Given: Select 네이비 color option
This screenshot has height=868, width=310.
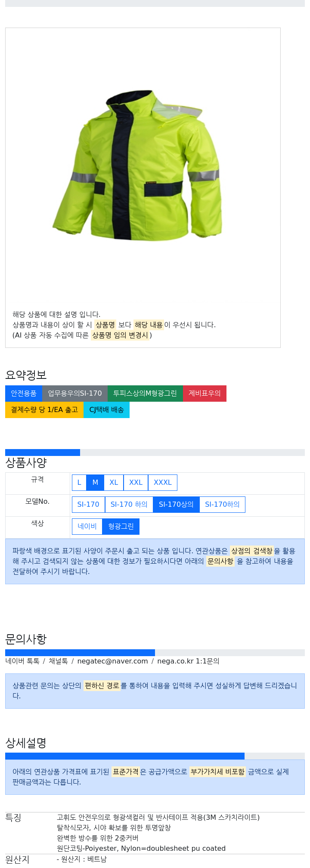Looking at the screenshot, I should (87, 527).
